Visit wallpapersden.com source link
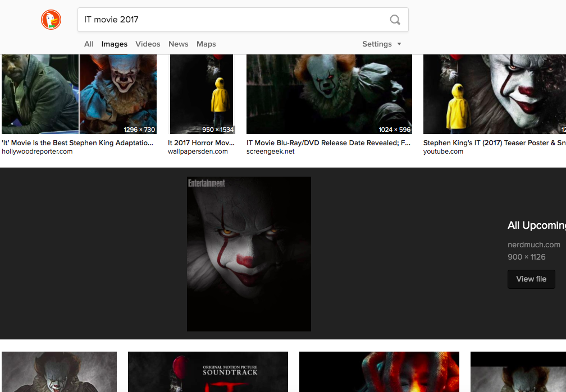Viewport: 566px width, 392px height. point(198,151)
